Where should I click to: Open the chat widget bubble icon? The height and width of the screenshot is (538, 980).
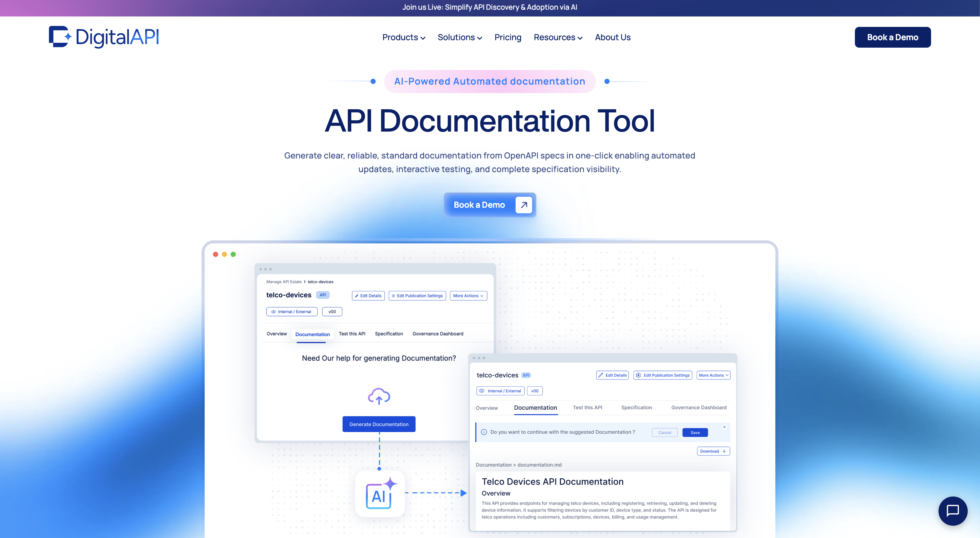click(952, 510)
